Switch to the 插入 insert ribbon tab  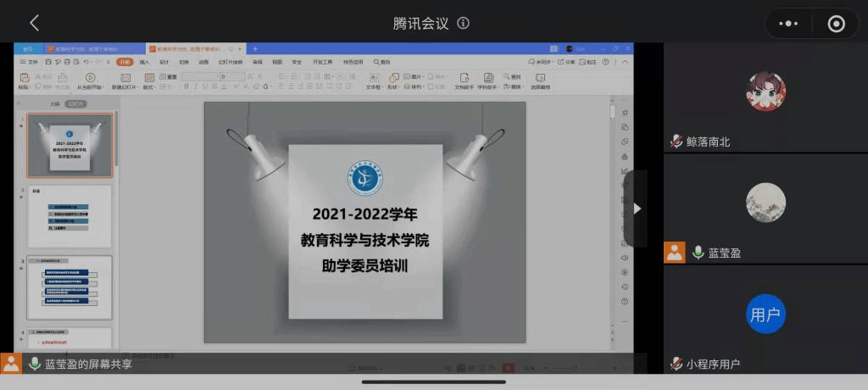(x=144, y=62)
